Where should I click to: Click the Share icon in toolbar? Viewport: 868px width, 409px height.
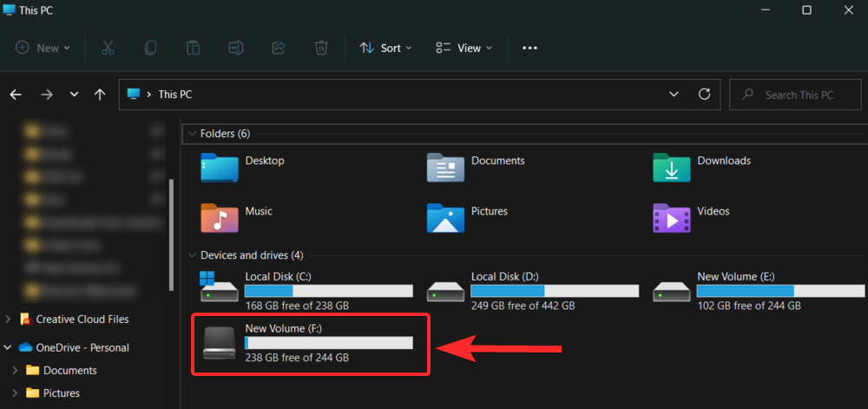279,48
